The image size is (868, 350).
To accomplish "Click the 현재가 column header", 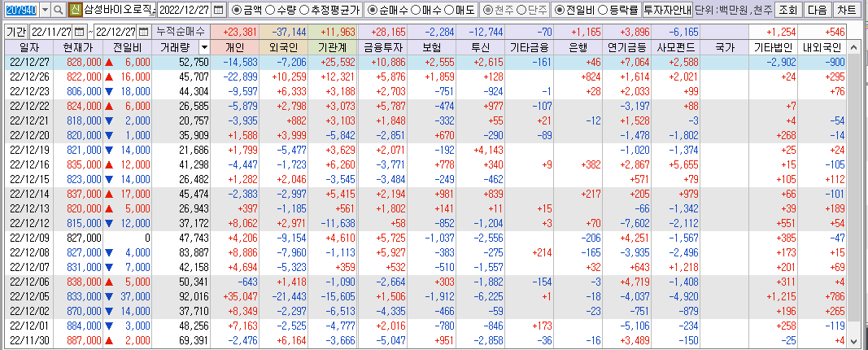I will (77, 48).
